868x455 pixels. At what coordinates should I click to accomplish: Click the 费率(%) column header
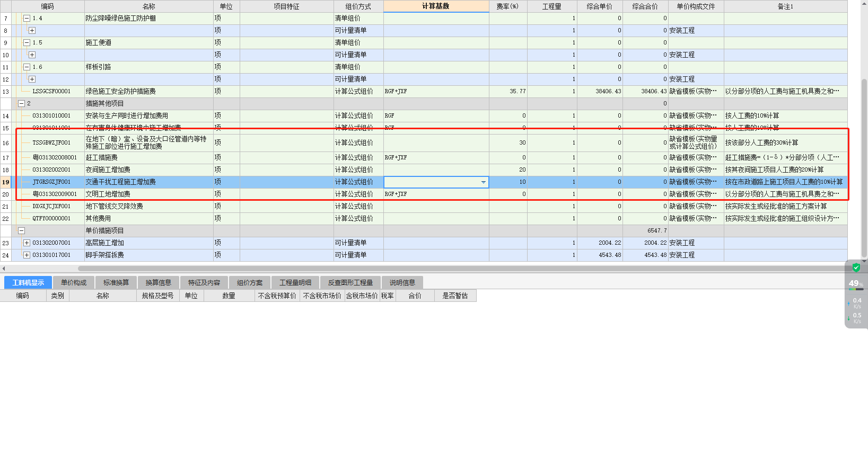click(508, 6)
